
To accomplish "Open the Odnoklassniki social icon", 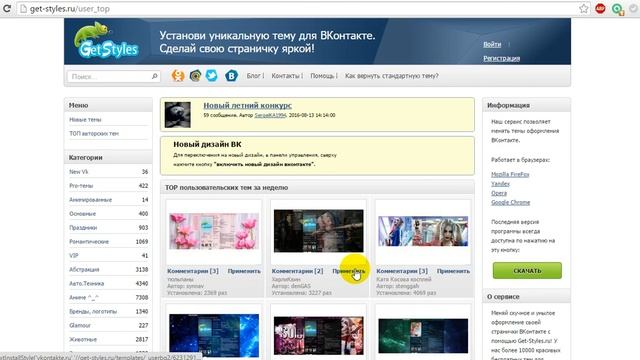I will 178,76.
